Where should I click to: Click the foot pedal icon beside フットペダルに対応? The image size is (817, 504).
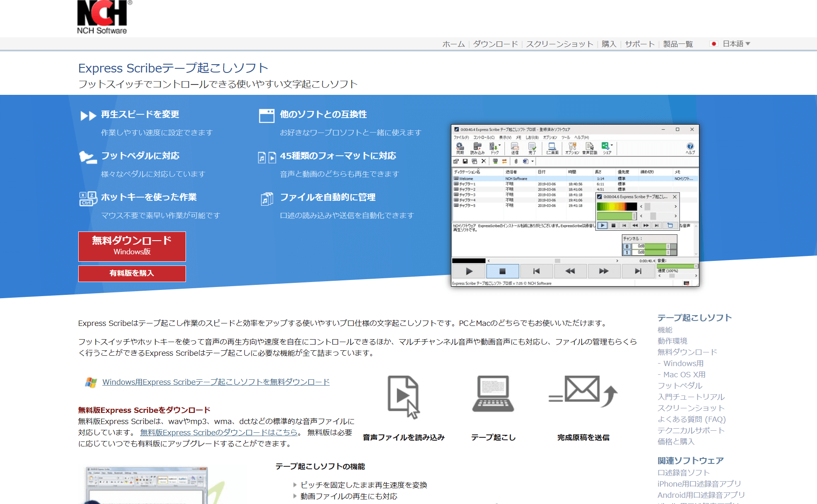(88, 157)
